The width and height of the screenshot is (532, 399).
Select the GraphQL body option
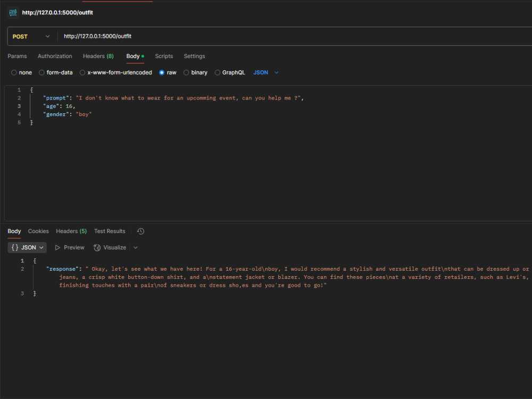230,72
